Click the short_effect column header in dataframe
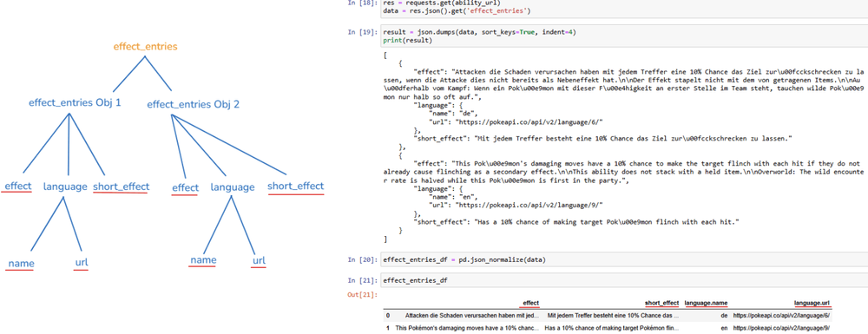This screenshot has width=868, height=334. tap(662, 303)
